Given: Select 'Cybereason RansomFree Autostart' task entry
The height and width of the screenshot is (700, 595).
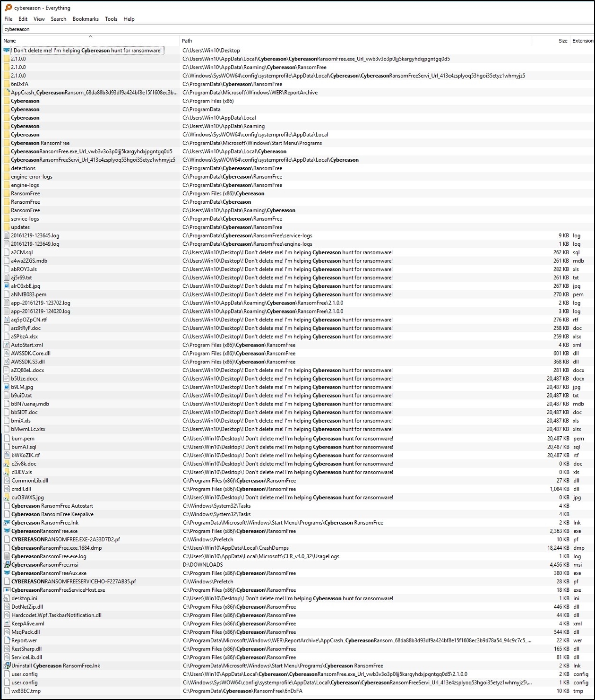Looking at the screenshot, I should click(52, 506).
